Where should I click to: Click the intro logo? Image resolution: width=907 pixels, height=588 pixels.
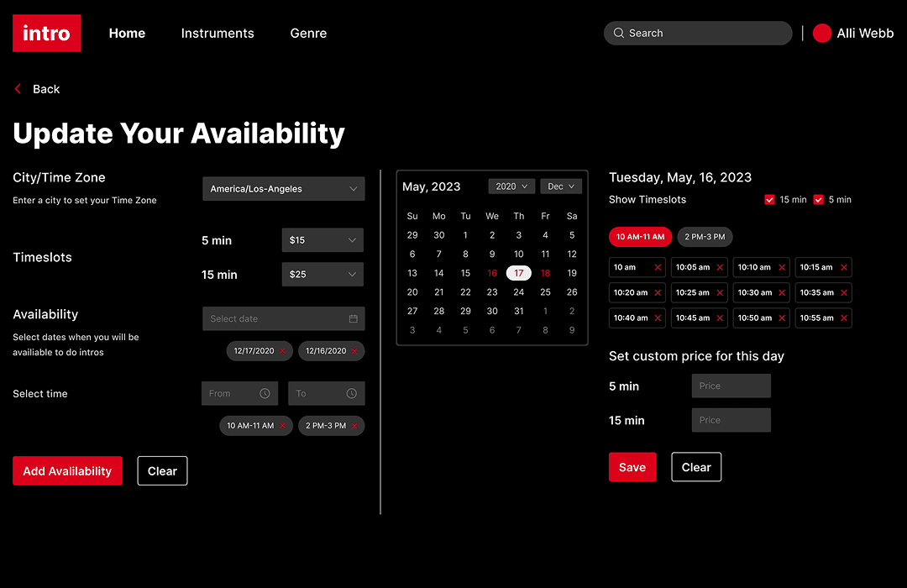[x=46, y=33]
